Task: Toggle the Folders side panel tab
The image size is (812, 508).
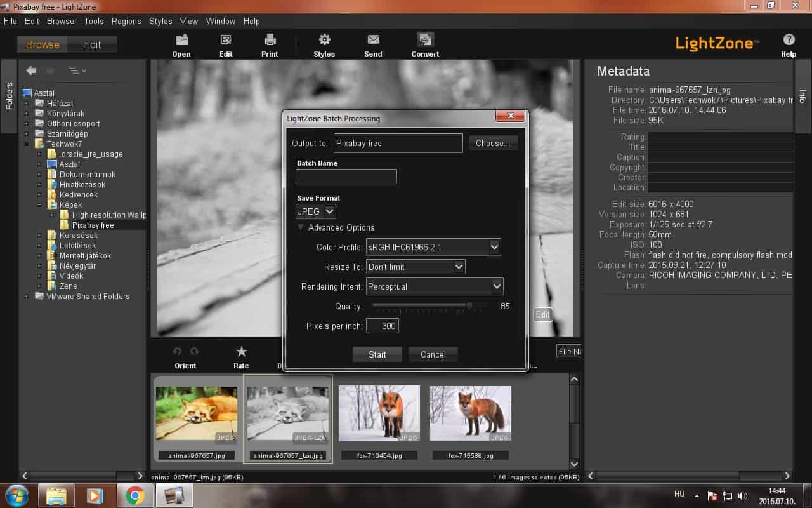Action: coord(9,96)
